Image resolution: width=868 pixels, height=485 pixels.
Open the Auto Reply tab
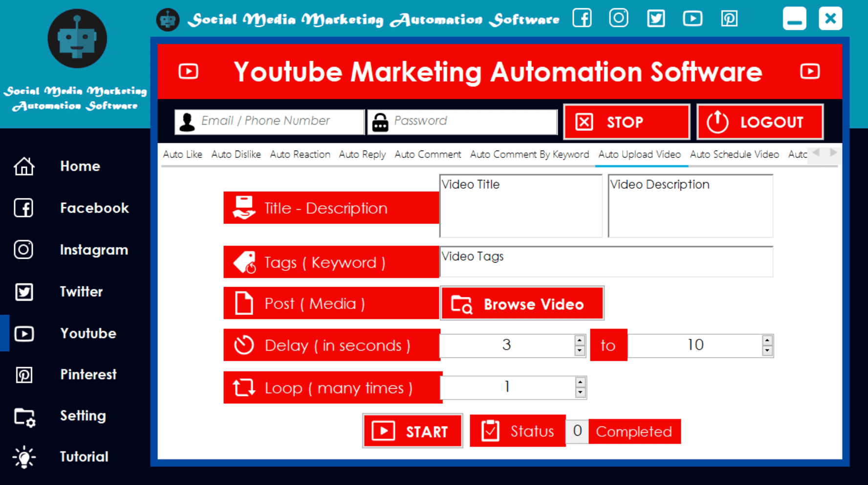click(362, 154)
